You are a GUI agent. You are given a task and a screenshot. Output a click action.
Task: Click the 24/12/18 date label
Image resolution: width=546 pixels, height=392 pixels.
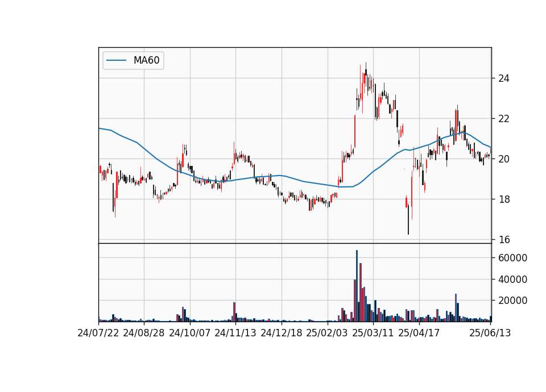tap(282, 333)
